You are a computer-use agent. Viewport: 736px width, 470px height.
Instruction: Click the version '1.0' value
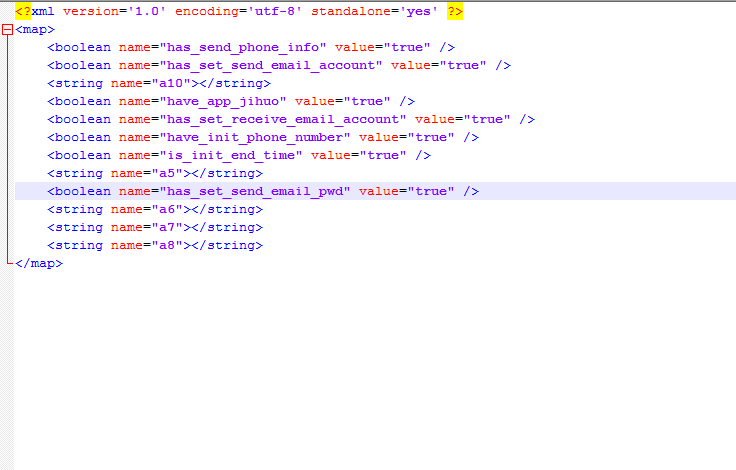coord(147,11)
